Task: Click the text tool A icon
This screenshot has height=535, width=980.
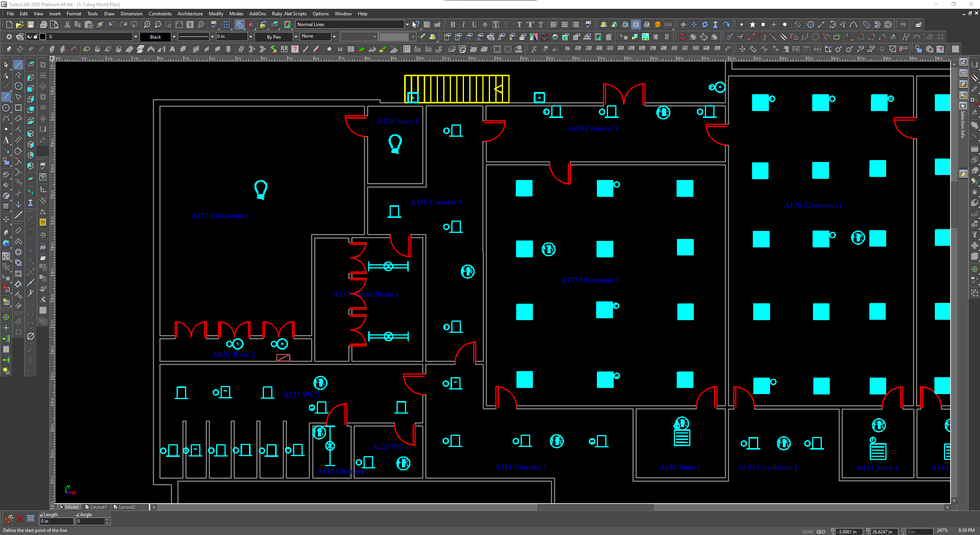Action: pos(6,140)
